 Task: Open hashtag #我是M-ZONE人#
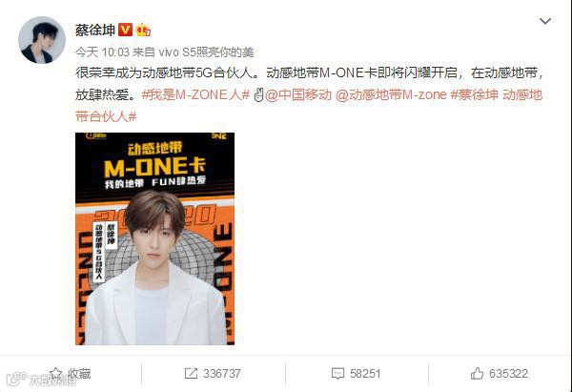click(x=195, y=94)
